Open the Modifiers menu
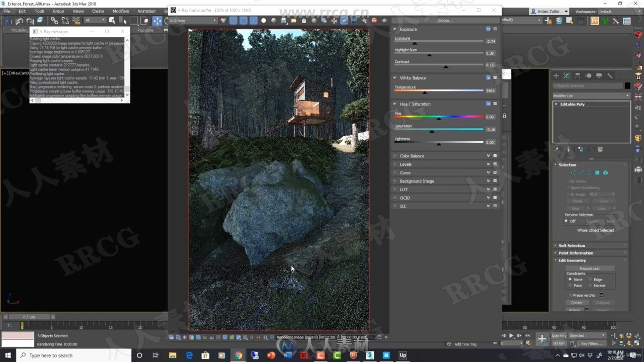This screenshot has height=362, width=644. [121, 11]
